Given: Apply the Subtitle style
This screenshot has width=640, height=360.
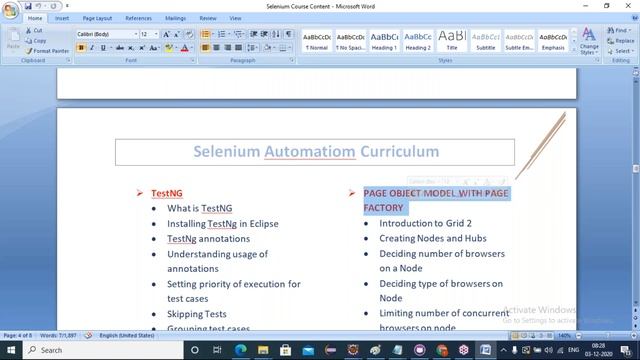Looking at the screenshot, I should tap(486, 41).
